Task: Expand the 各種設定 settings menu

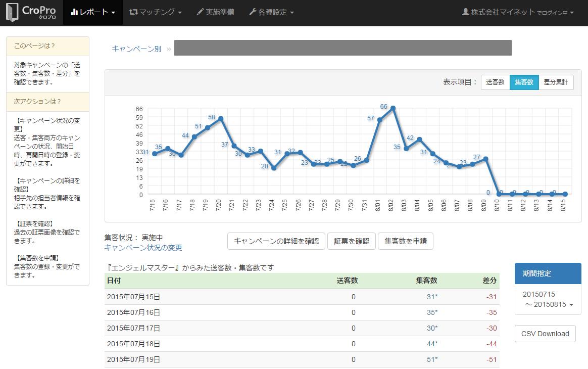Action: (271, 12)
